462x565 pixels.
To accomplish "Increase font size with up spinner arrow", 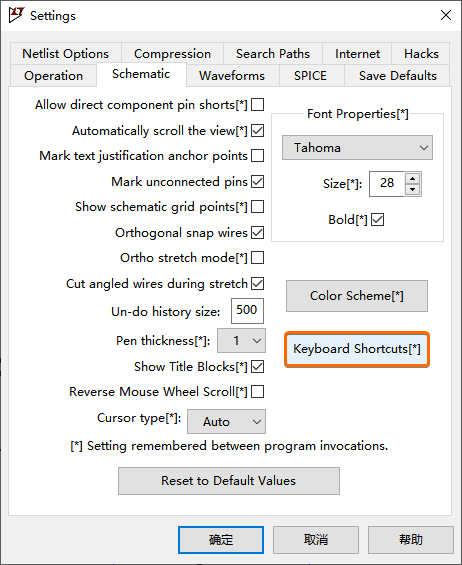I will (x=412, y=178).
